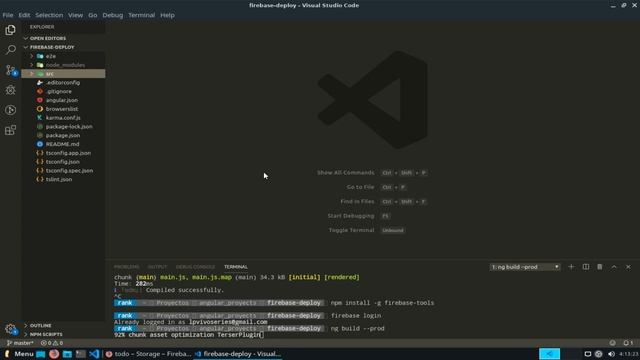
Task: Open the Debug view bug icon
Action: pyautogui.click(x=11, y=90)
